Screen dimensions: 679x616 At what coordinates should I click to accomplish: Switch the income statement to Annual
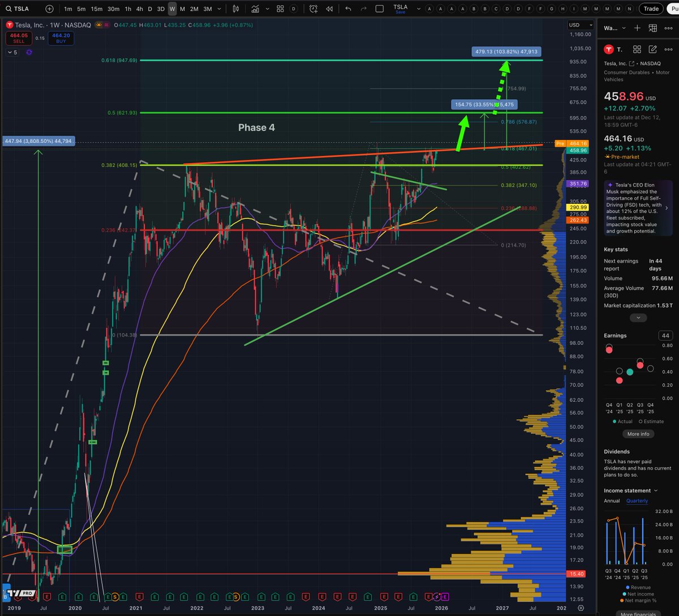[x=612, y=500]
